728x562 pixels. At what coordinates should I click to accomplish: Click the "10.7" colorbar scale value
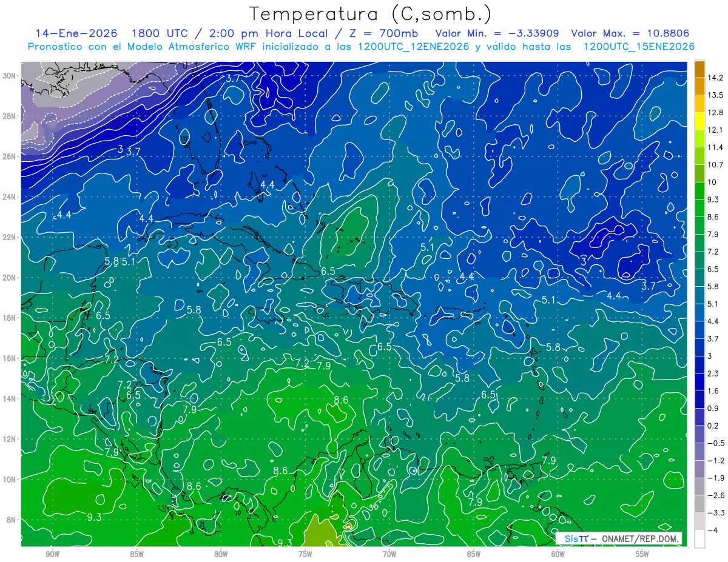point(715,165)
